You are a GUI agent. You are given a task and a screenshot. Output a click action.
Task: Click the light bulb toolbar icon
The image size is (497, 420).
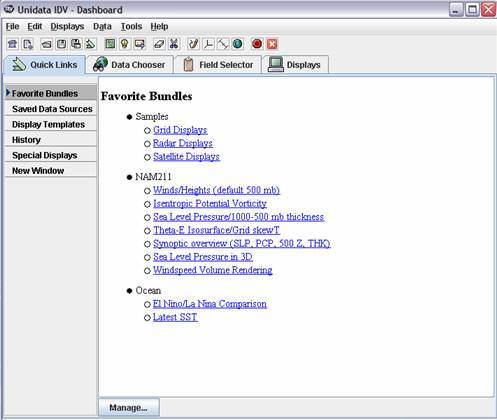point(125,44)
